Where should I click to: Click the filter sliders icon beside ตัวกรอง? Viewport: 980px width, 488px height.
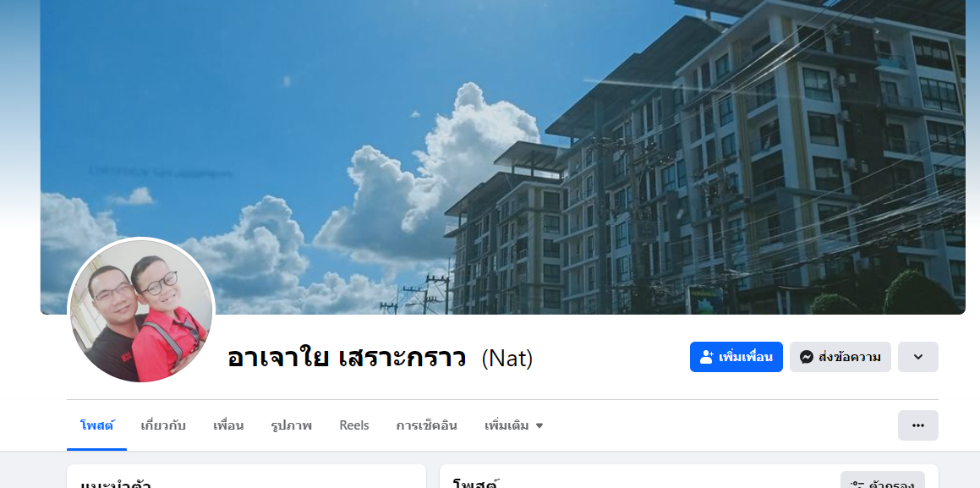pos(857,485)
